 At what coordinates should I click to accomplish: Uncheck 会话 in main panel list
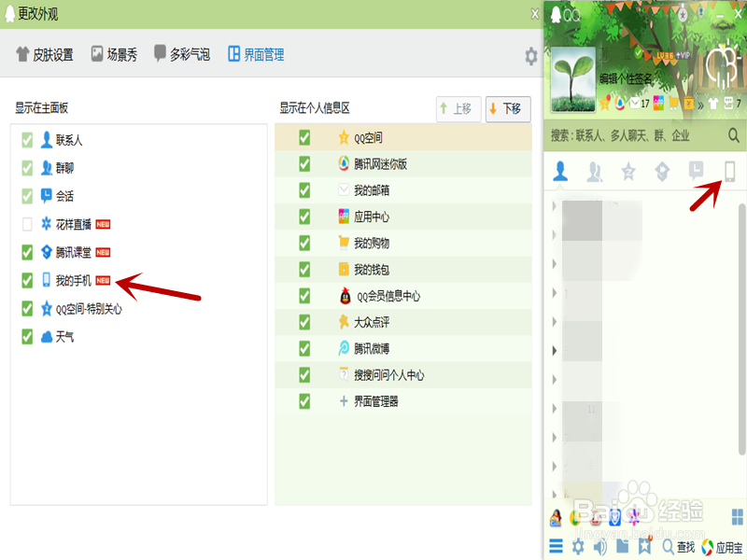27,196
